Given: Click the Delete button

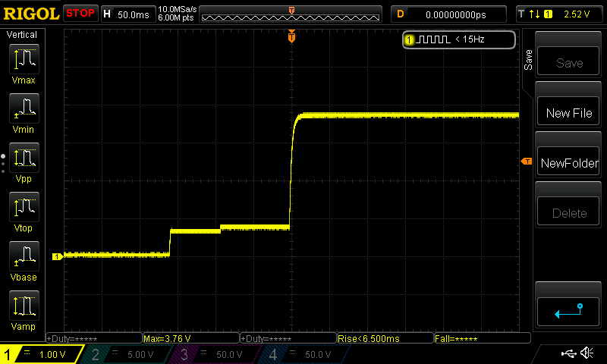Looking at the screenshot, I should coord(568,212).
